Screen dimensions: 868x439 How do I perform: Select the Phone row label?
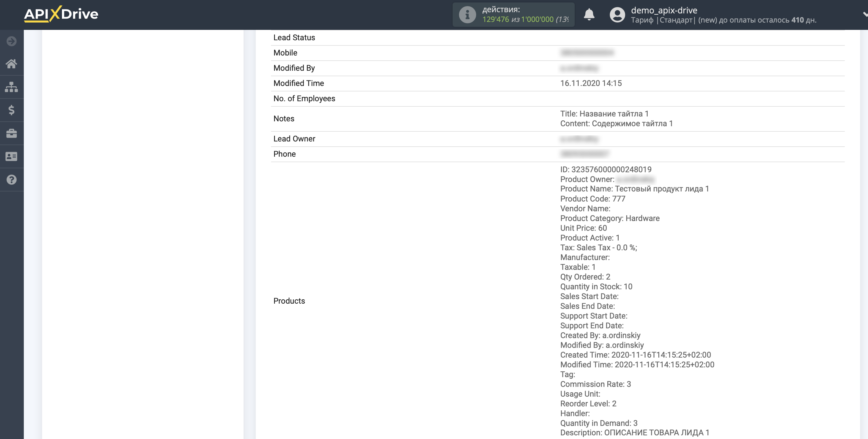[284, 154]
